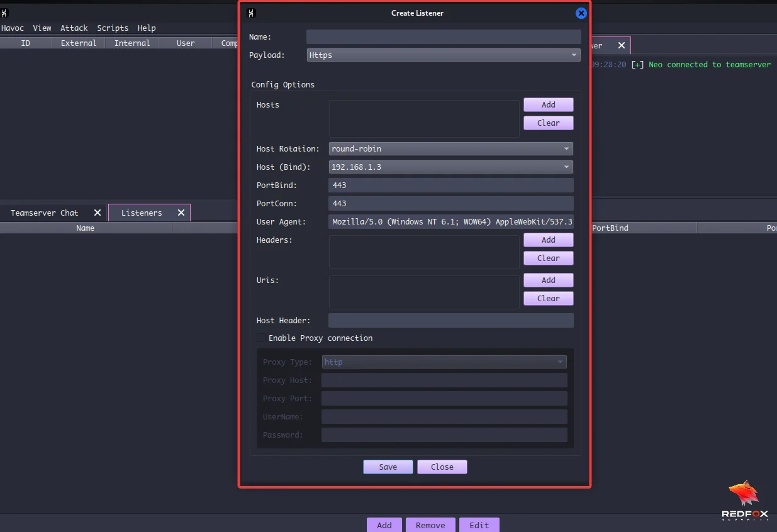Enable the Proxy connection checkbox
777x532 pixels.
[x=261, y=338]
